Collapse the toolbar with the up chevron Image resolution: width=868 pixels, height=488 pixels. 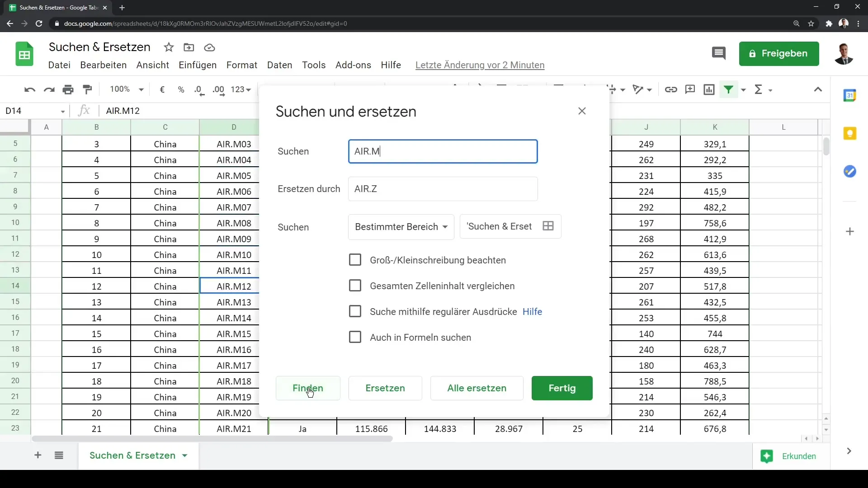coord(818,89)
